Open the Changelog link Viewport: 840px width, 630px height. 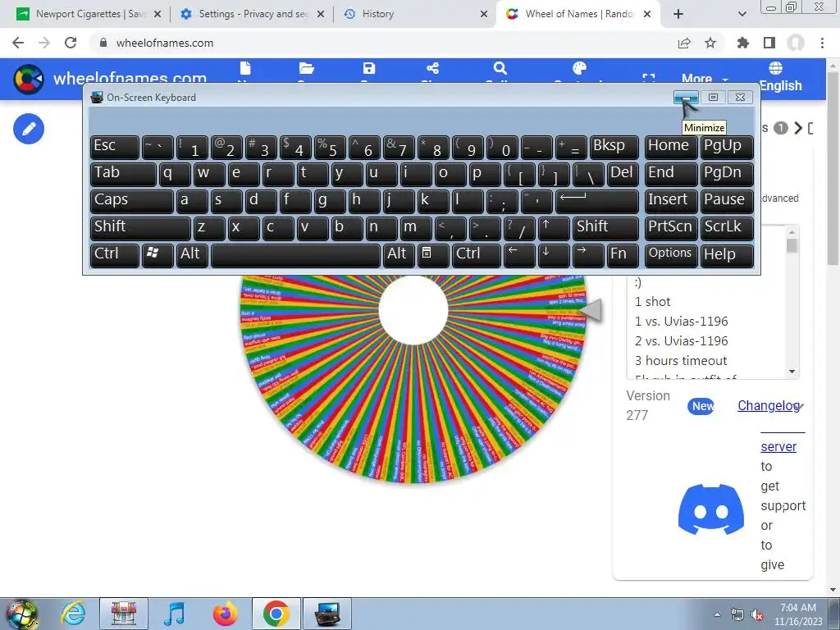(769, 405)
